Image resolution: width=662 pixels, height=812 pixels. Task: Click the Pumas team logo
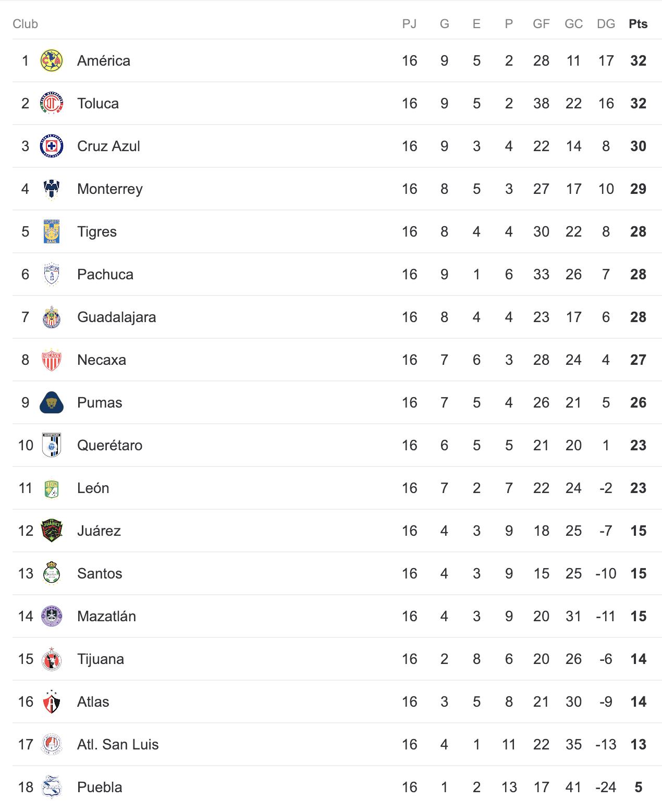click(51, 402)
